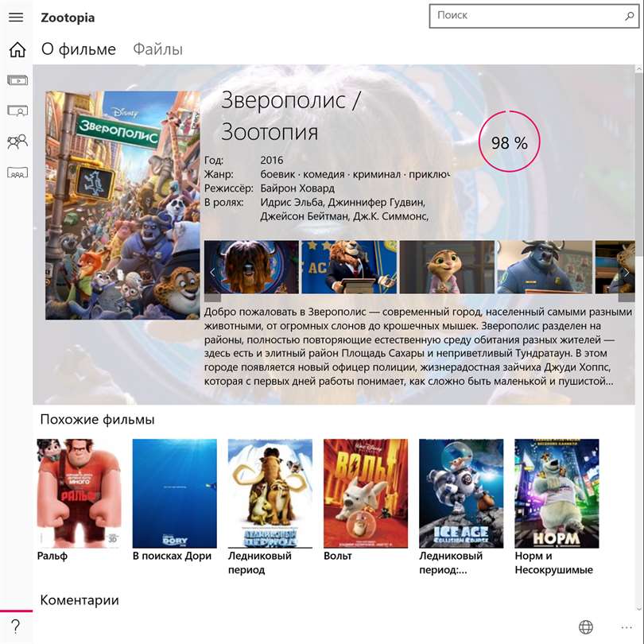Open the more options ellipsis menu
Image resolution: width=644 pixels, height=644 pixels.
click(x=627, y=627)
